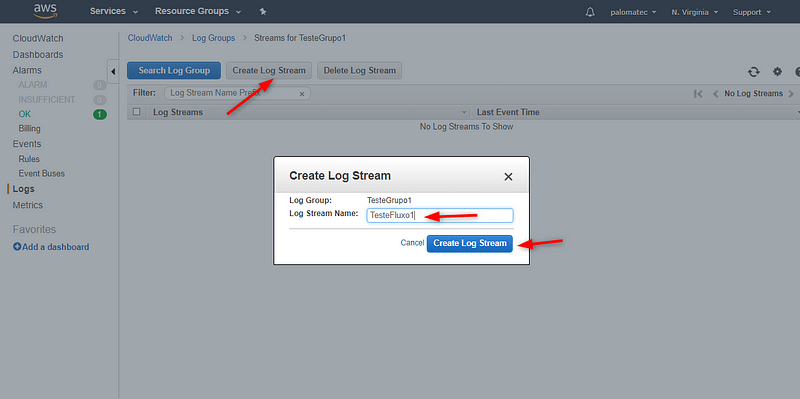The image size is (800, 399).
Task: Open Alarms in the sidebar
Action: click(27, 70)
